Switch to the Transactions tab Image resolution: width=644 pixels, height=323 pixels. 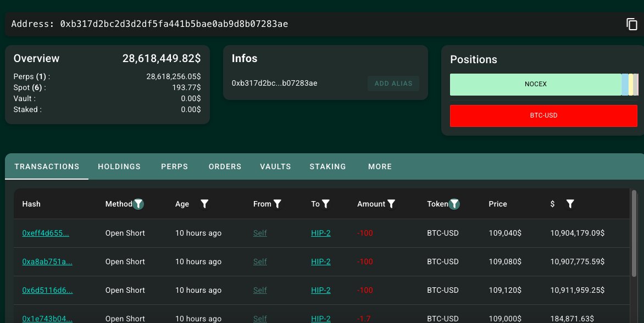(47, 166)
